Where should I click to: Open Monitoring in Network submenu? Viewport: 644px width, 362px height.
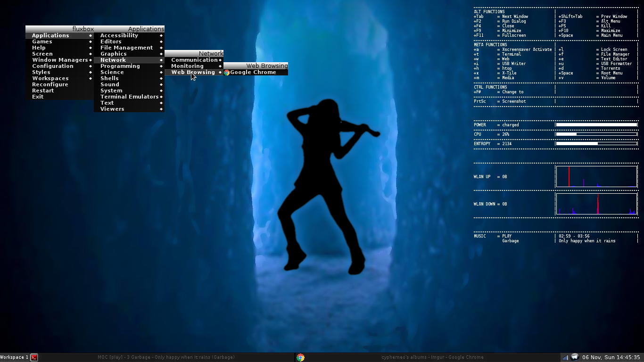pyautogui.click(x=194, y=66)
